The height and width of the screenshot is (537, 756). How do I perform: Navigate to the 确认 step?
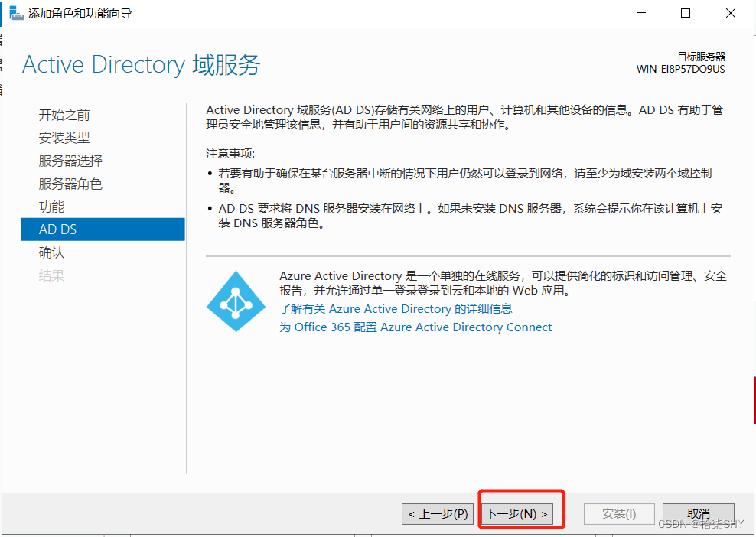[x=52, y=252]
